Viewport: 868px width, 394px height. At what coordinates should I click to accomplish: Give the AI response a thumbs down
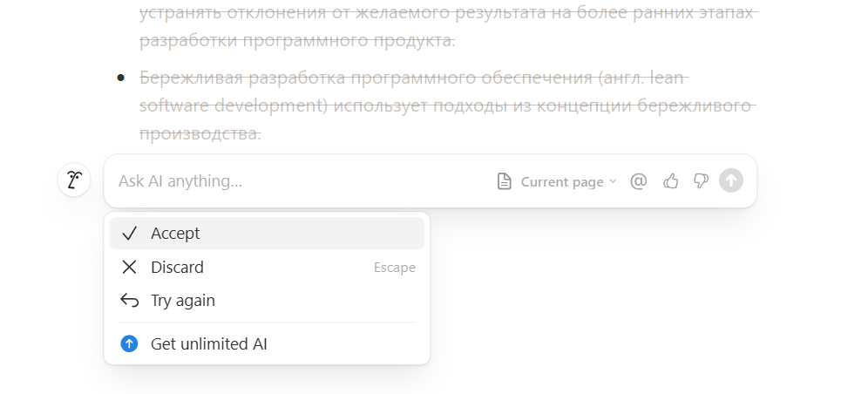[x=701, y=181]
